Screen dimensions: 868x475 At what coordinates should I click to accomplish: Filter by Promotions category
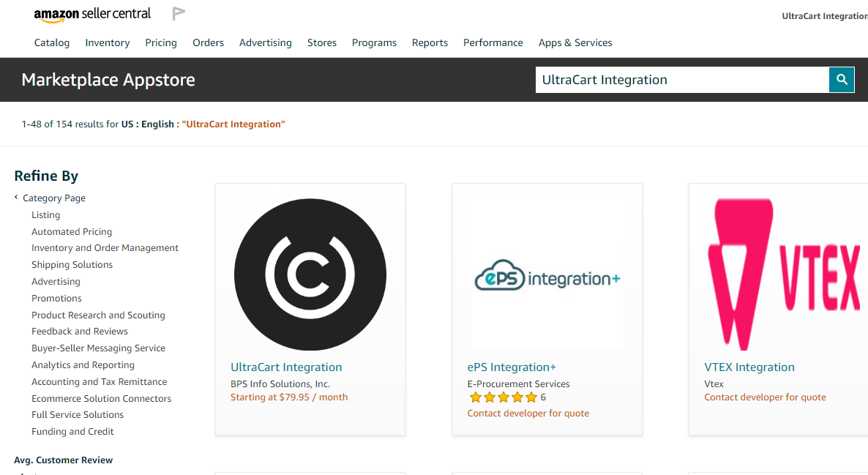coord(56,298)
